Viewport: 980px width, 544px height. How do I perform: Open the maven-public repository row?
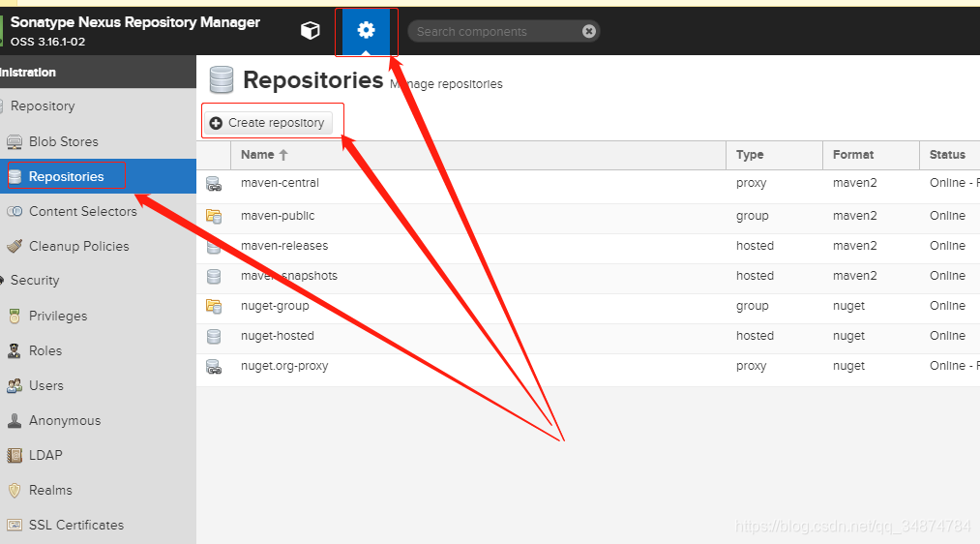588,218
